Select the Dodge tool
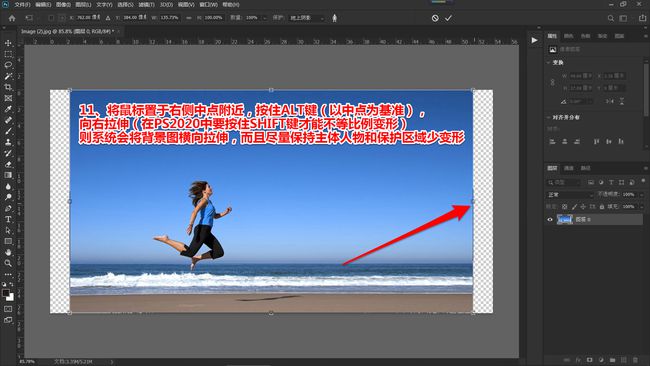650x366 pixels. coord(8,197)
